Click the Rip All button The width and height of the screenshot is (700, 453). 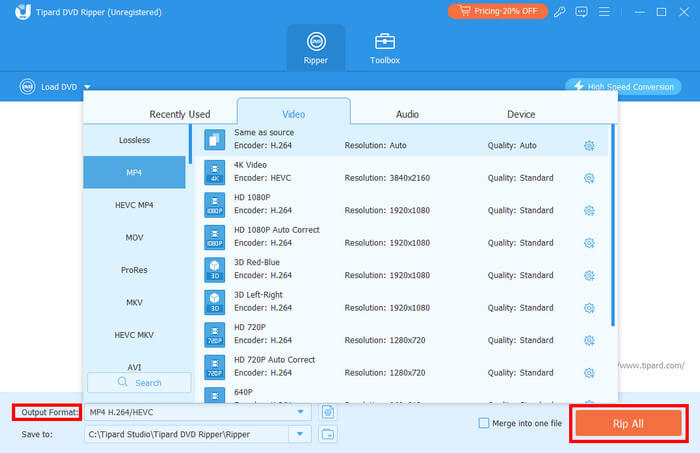[628, 424]
